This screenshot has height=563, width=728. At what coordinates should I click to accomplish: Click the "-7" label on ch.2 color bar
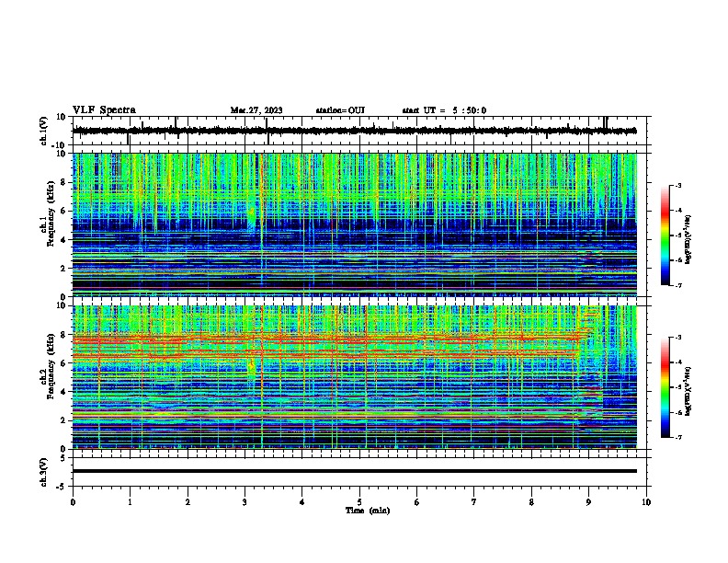677,437
